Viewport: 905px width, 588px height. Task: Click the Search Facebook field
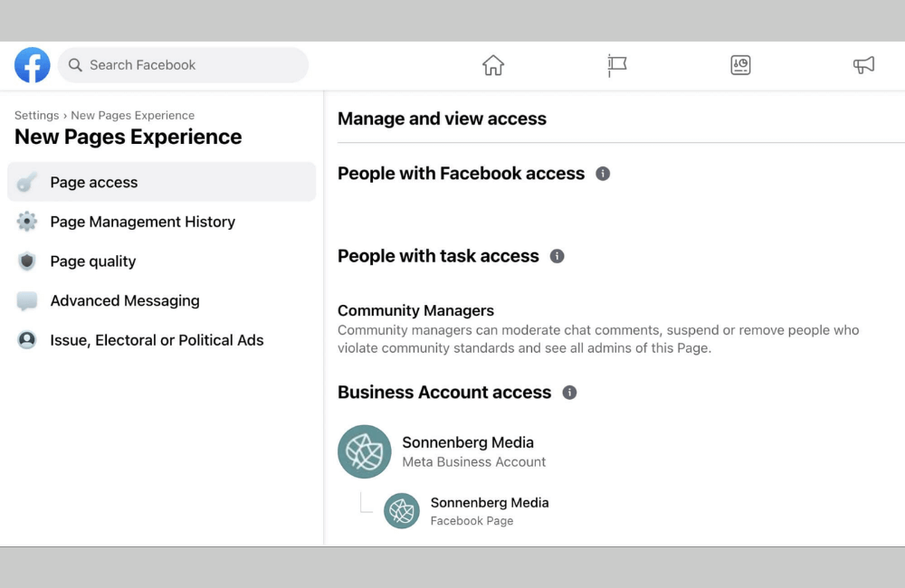point(181,64)
